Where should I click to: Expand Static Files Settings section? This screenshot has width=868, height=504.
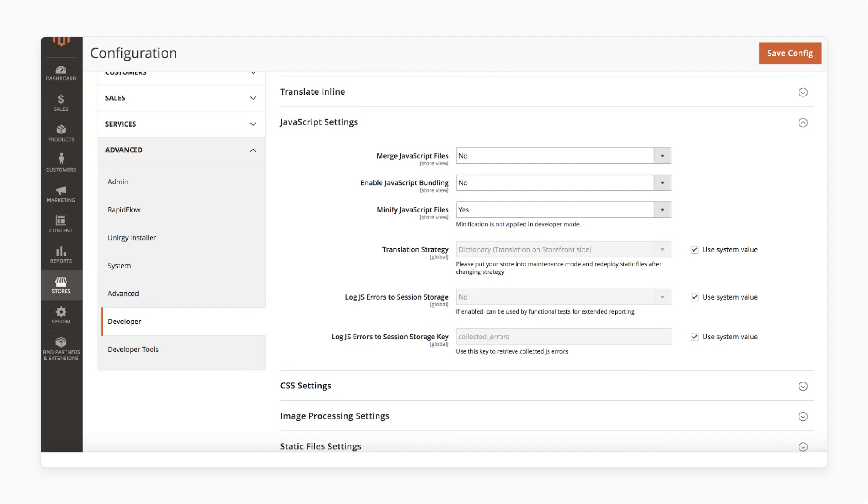pyautogui.click(x=803, y=447)
